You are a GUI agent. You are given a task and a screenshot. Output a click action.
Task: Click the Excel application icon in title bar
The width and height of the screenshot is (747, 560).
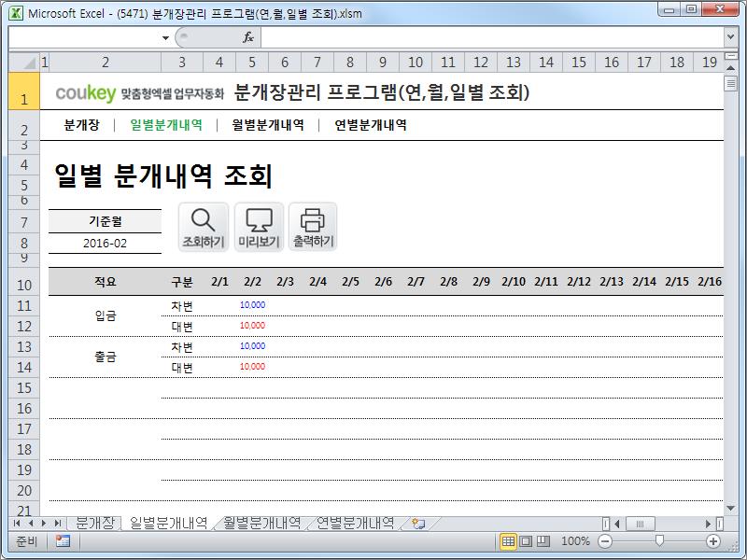[x=16, y=13]
